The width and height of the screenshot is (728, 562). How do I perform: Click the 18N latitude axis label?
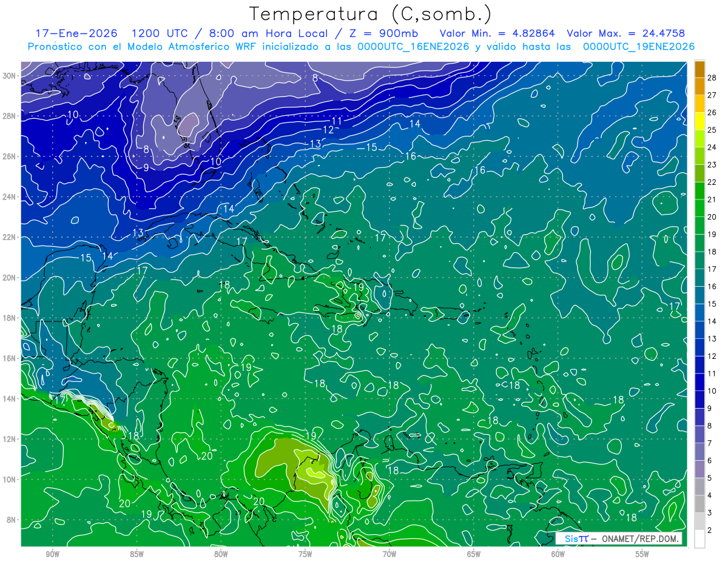coord(9,318)
